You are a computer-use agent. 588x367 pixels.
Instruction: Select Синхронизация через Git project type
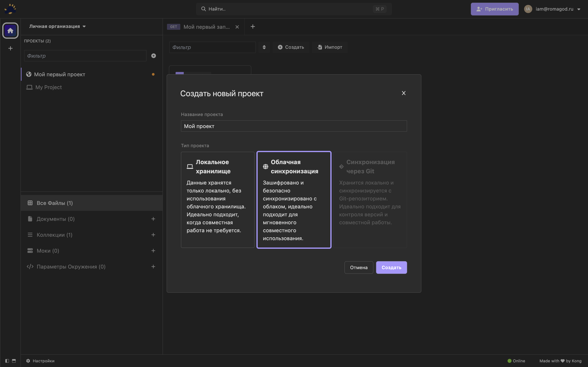[x=370, y=200]
